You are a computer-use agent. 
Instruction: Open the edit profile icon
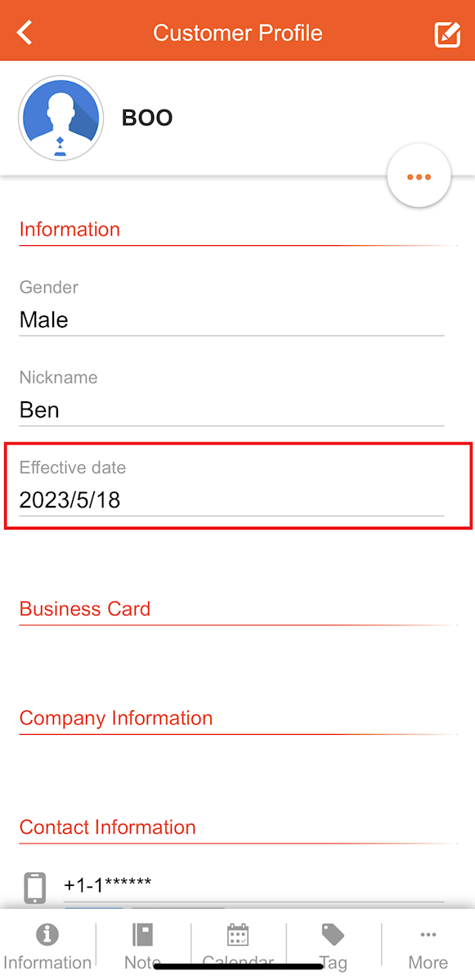(447, 34)
